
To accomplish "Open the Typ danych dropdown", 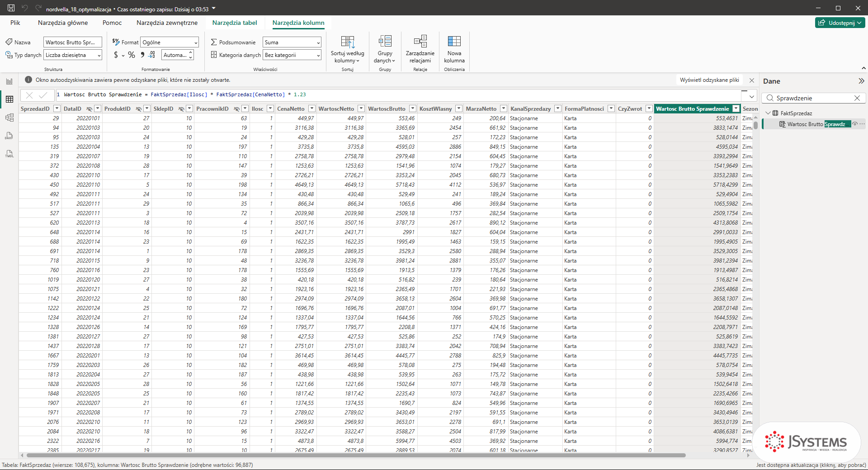I will click(x=73, y=55).
